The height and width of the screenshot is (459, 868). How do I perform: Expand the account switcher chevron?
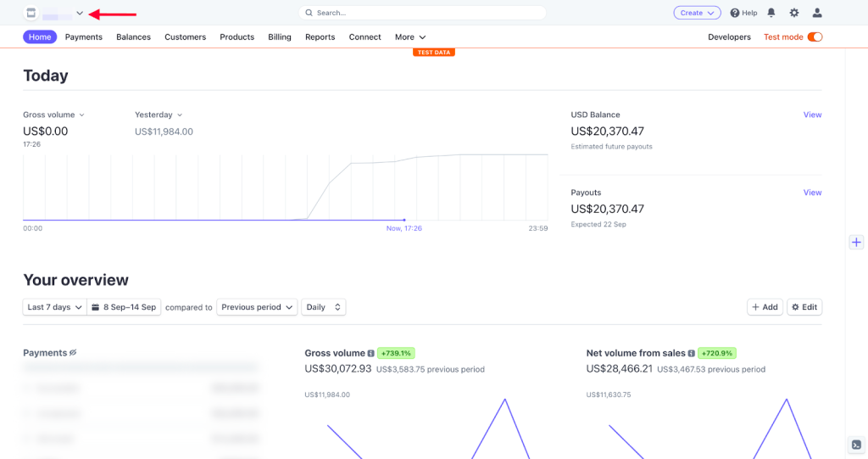pos(80,14)
